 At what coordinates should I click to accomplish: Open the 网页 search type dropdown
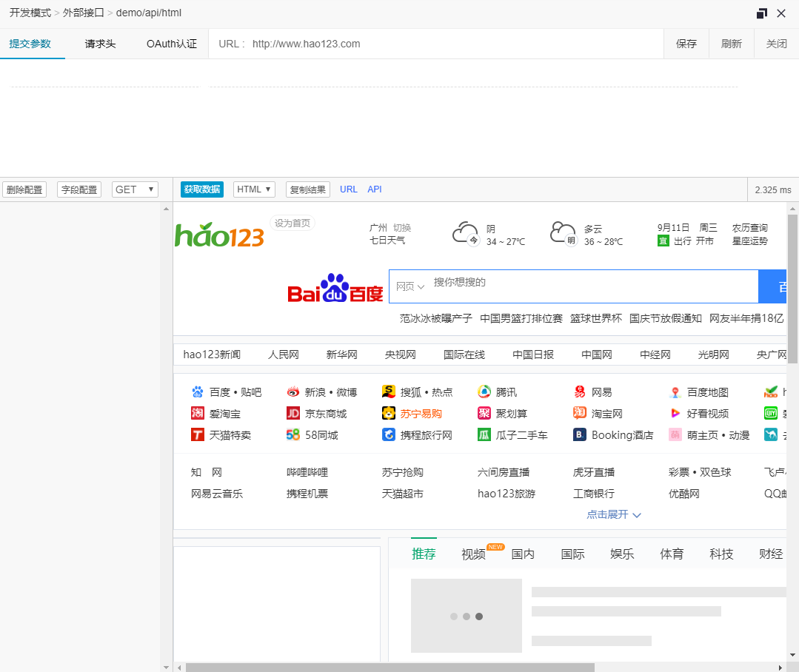pyautogui.click(x=410, y=286)
